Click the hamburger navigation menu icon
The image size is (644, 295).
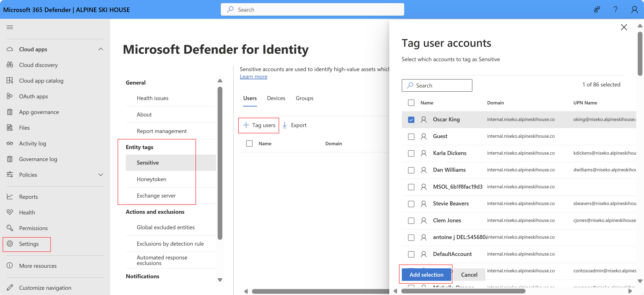tap(10, 27)
